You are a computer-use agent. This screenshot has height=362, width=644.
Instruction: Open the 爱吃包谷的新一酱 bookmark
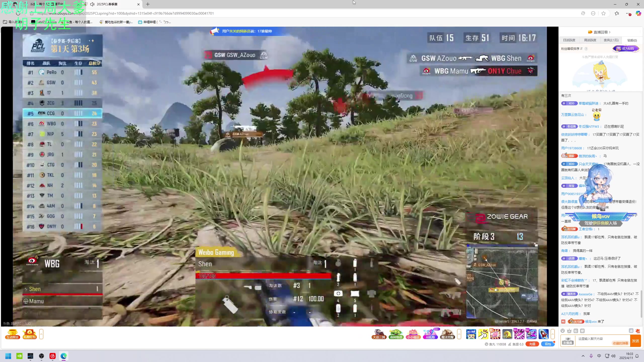pyautogui.click(x=116, y=22)
